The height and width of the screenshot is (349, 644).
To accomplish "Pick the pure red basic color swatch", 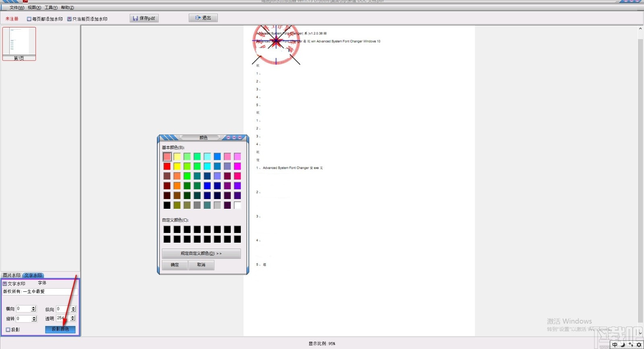I will (167, 166).
